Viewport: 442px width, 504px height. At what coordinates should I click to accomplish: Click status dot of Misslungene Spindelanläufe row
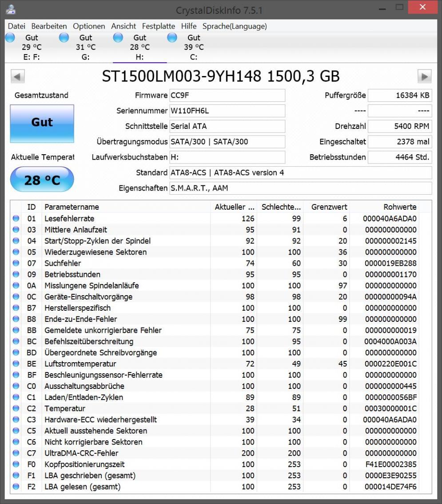click(x=16, y=285)
